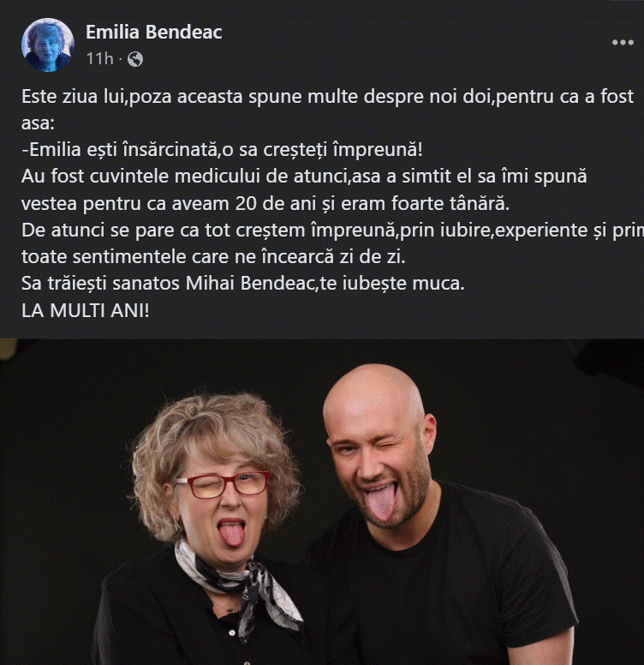Open the attached post photo
The image size is (644, 665).
(322, 501)
